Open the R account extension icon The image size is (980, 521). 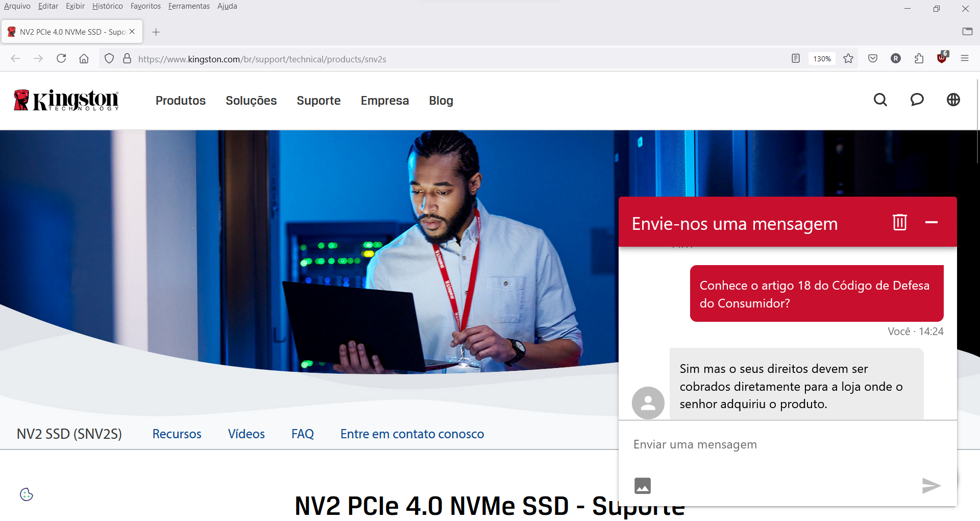click(x=896, y=59)
